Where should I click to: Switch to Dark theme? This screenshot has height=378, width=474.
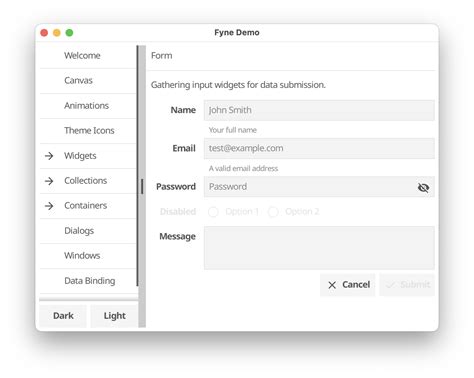coord(63,316)
